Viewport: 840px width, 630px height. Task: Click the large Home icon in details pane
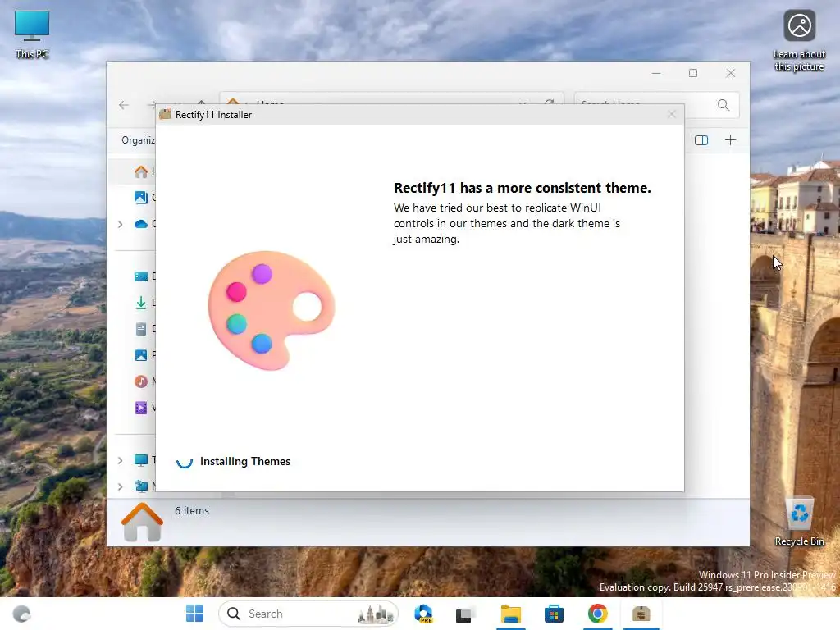point(142,522)
